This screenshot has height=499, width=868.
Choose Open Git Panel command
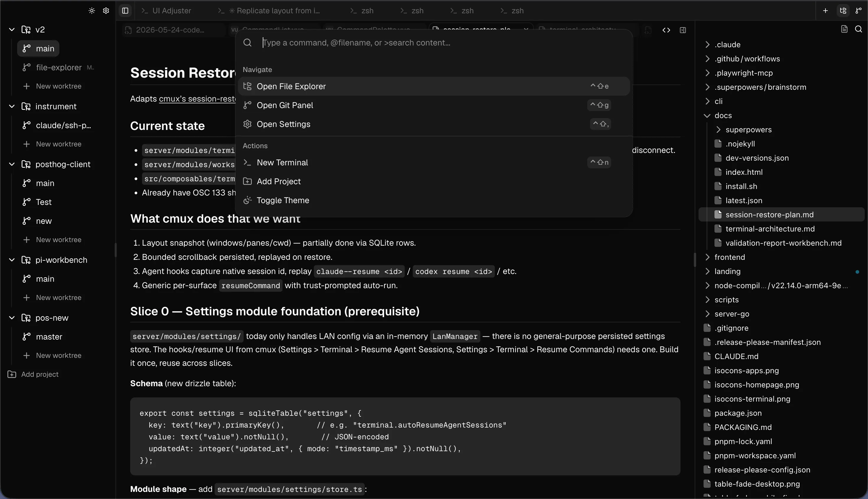pos(434,105)
